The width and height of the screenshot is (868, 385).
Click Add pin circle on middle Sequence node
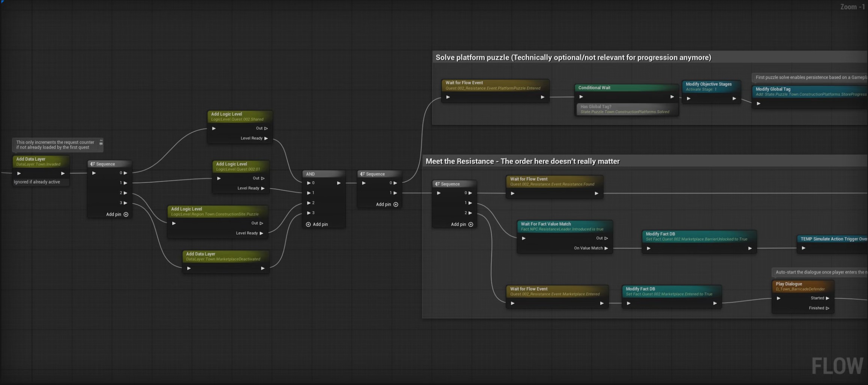396,205
